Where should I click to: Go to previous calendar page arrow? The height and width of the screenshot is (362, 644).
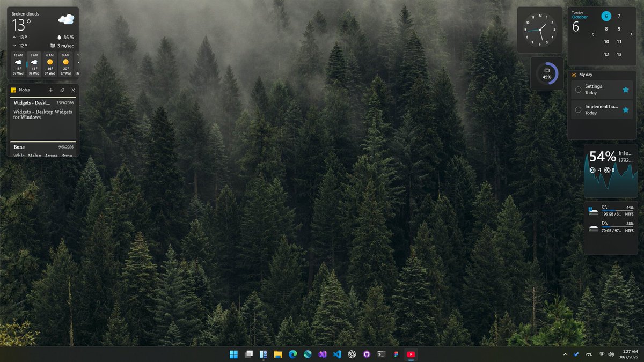pyautogui.click(x=593, y=34)
